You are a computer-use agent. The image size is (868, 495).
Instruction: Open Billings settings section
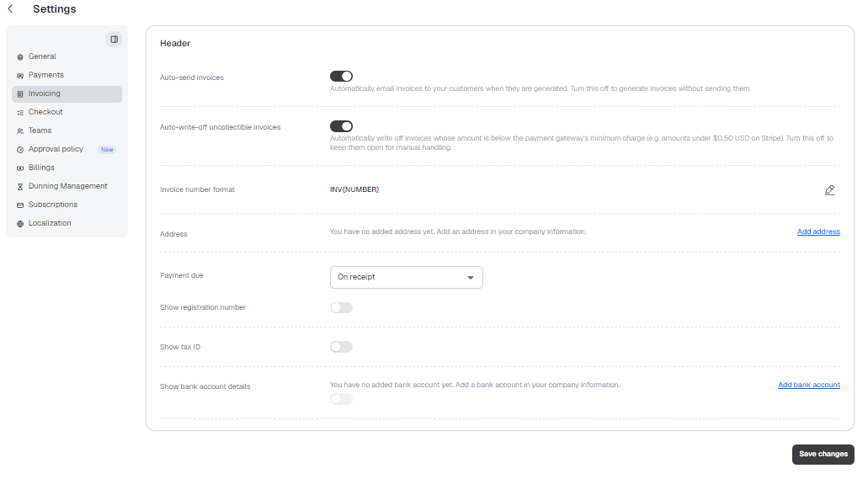pos(67,168)
